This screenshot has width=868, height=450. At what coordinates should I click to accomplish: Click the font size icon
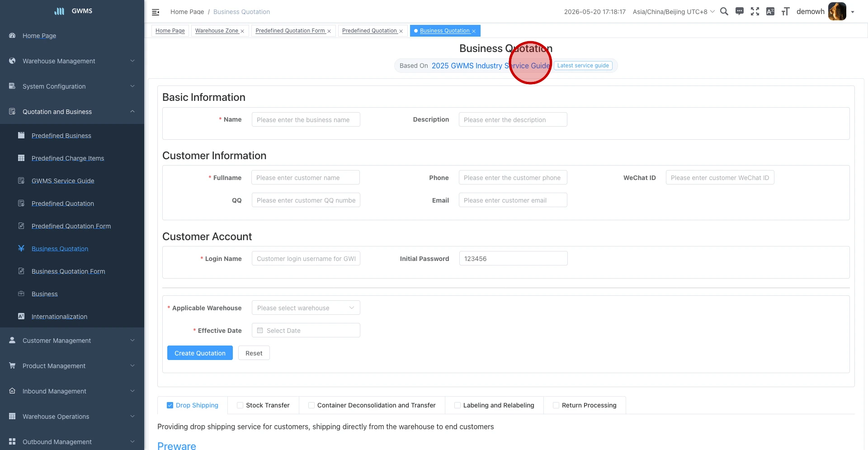786,11
